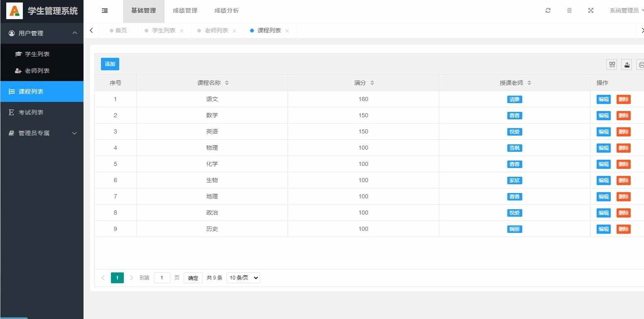Delete the 语文 course row
This screenshot has width=644, height=319.
coord(623,99)
